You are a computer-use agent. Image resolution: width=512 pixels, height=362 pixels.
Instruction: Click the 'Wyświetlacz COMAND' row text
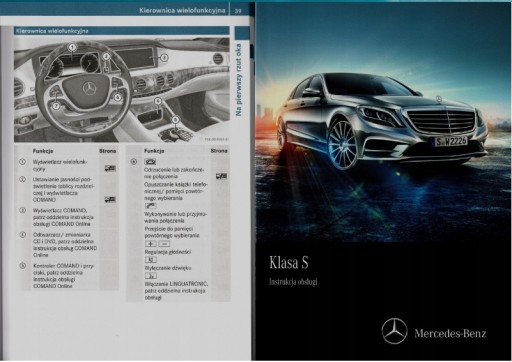click(63, 217)
